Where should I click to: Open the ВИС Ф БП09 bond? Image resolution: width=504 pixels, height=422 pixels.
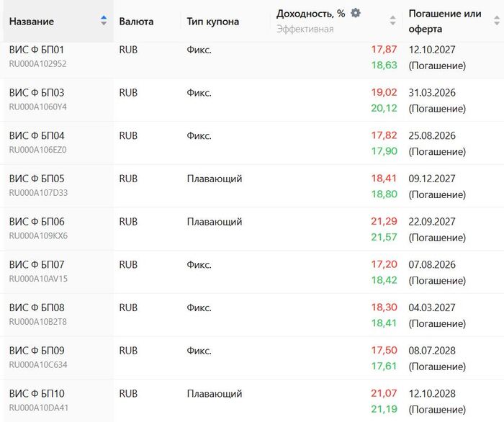coord(37,351)
